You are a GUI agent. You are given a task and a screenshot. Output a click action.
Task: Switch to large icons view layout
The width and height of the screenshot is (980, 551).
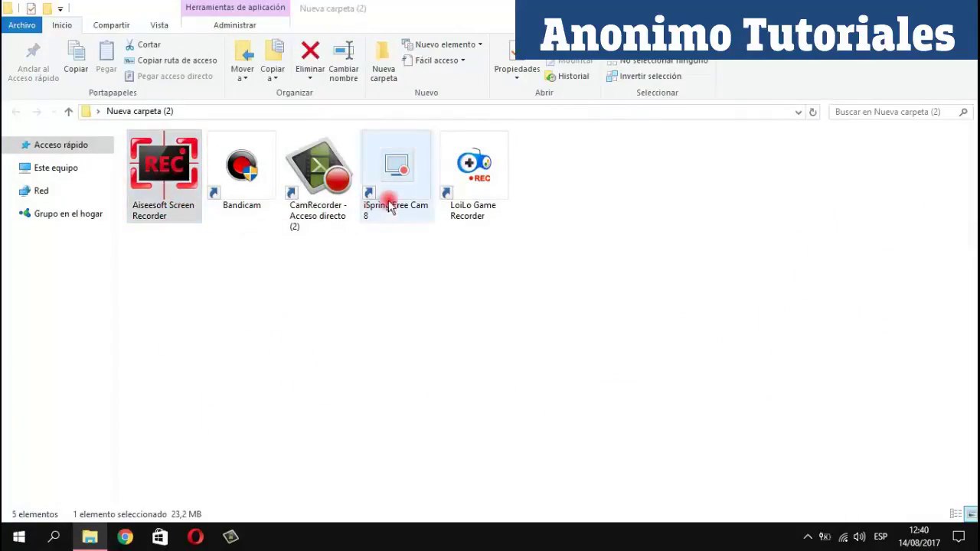(x=971, y=514)
